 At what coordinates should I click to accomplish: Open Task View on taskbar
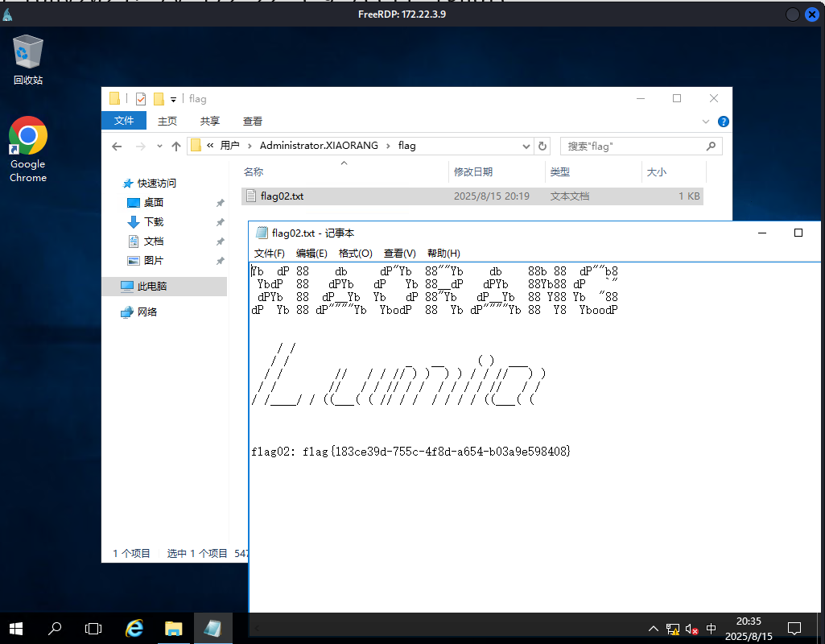[93, 628]
